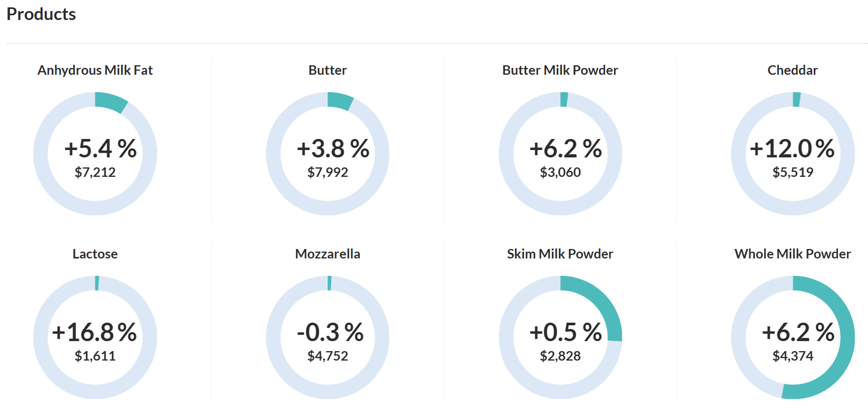Click the $1,611 Lactose price
868x409 pixels.
(x=95, y=356)
